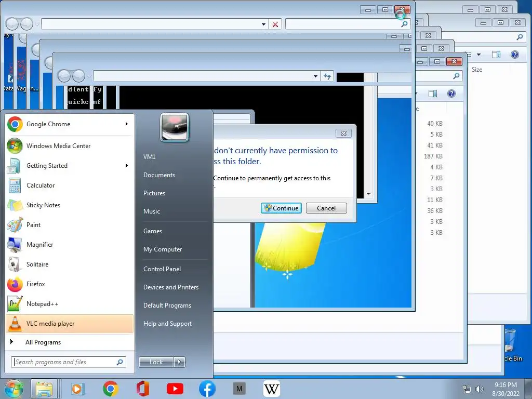
Task: Open Control Panel
Action: click(162, 269)
